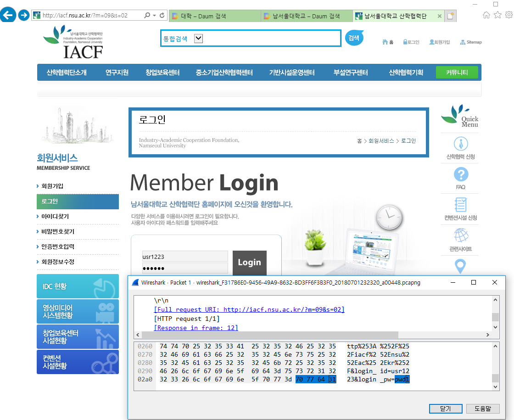The image size is (514, 420).
Task: Click the dark Login button
Action: click(250, 262)
